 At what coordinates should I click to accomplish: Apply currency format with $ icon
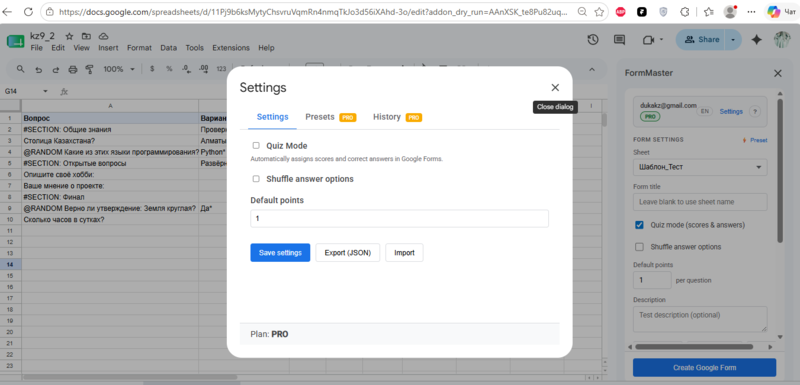tap(152, 69)
